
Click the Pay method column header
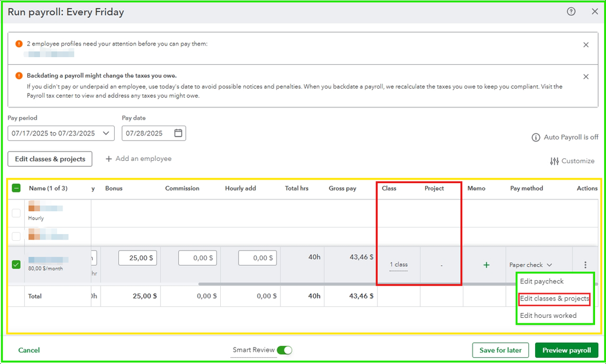coord(527,188)
